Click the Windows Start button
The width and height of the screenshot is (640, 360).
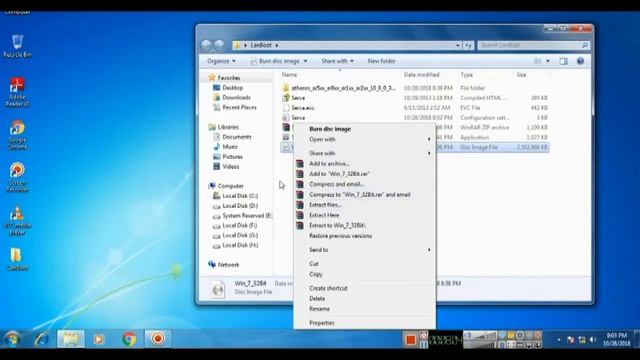click(12, 339)
